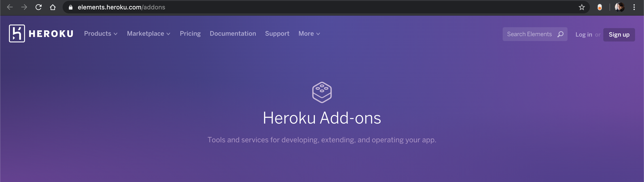Open the Pricing page
This screenshot has height=182, width=644.
(x=190, y=34)
